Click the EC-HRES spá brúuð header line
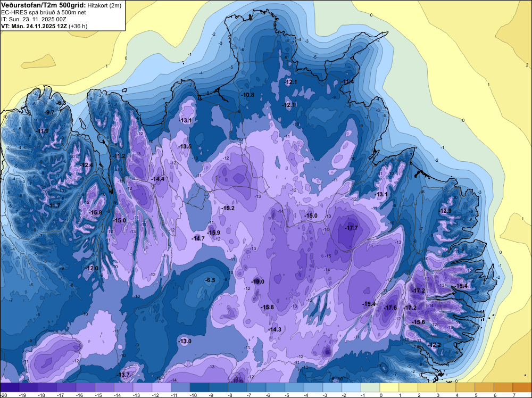 coord(44,12)
